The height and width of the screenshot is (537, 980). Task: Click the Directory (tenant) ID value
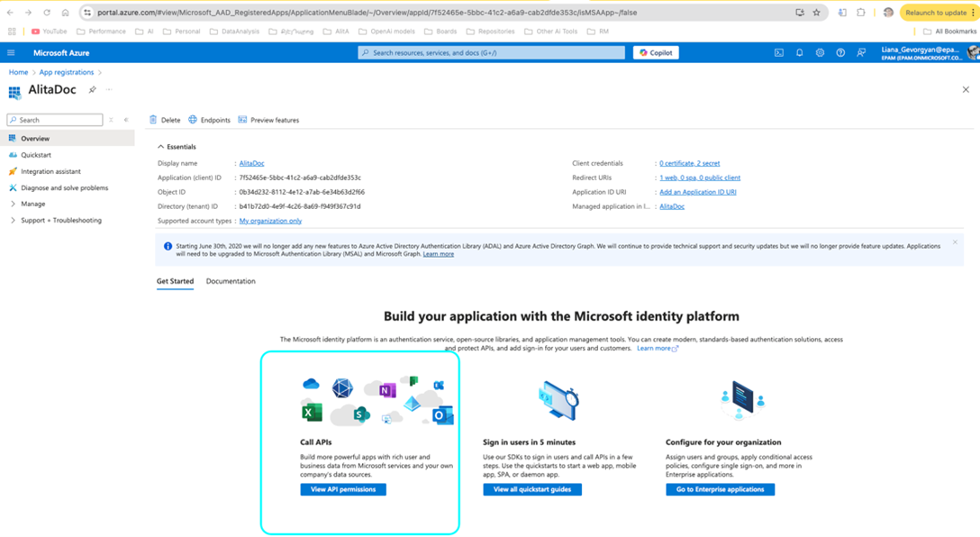[x=300, y=206]
